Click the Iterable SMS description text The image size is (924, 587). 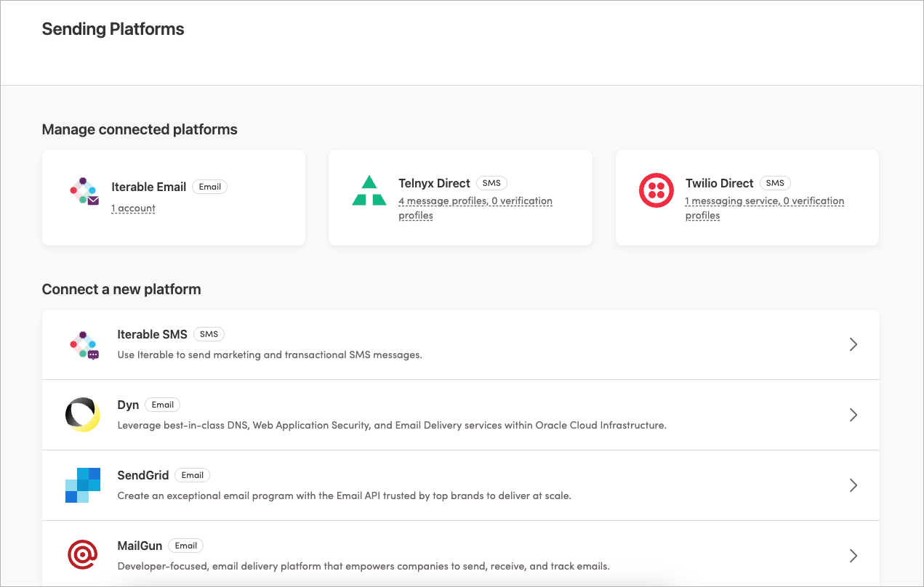pyautogui.click(x=270, y=355)
